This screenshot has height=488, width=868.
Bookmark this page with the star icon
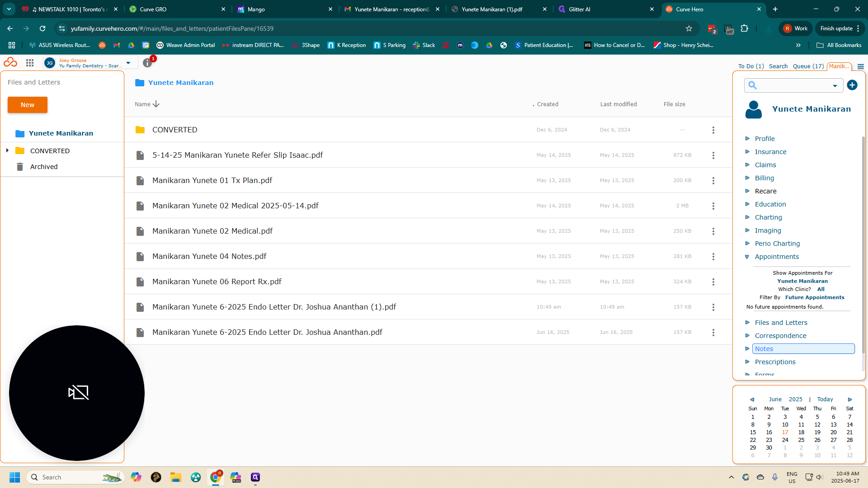(x=689, y=28)
